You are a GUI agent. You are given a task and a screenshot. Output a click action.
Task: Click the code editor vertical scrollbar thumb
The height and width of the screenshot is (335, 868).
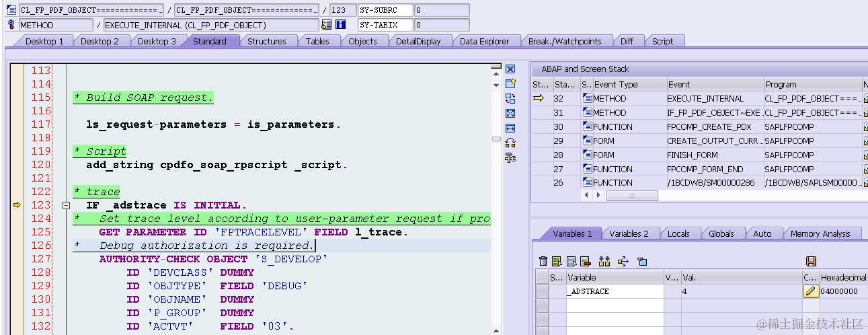496,140
